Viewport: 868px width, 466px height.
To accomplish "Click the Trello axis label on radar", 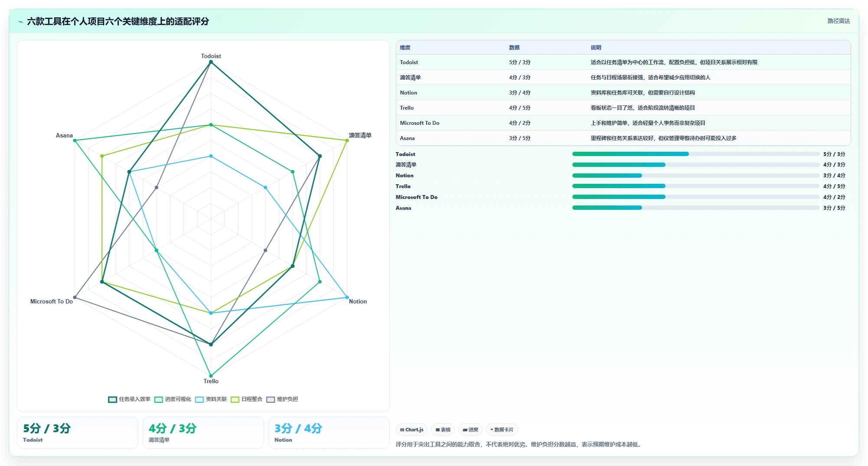I will [211, 381].
